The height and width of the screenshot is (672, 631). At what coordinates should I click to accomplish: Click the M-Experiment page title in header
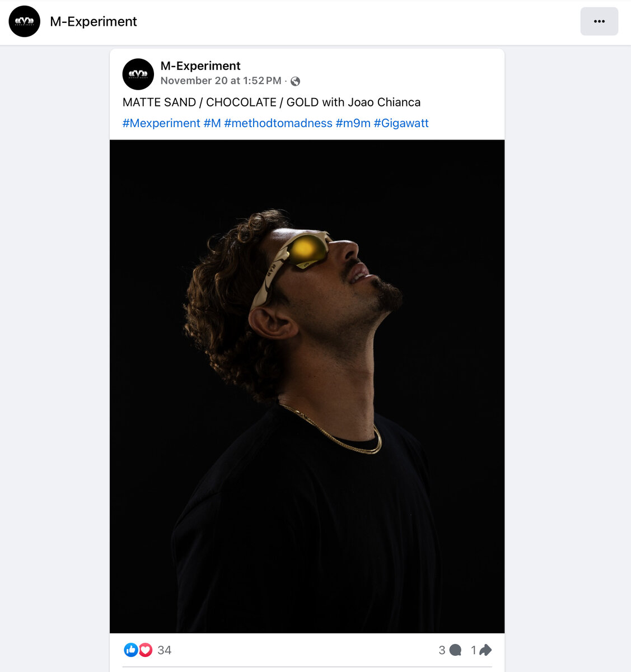(x=94, y=21)
